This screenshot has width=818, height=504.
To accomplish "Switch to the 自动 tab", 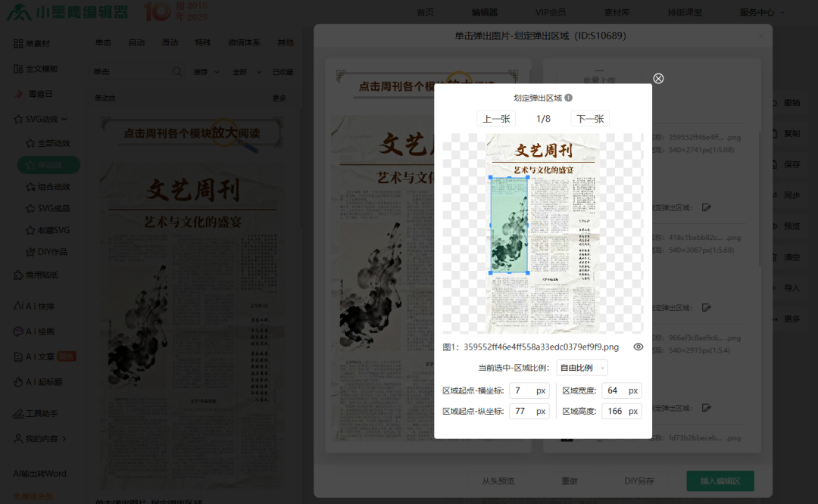I will 136,42.
